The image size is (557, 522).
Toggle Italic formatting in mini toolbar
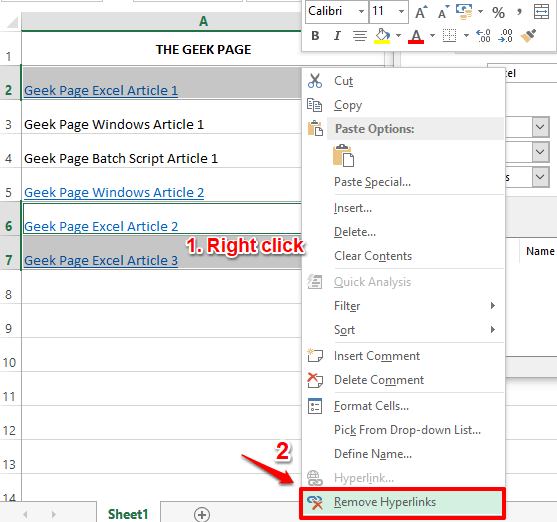(337, 36)
